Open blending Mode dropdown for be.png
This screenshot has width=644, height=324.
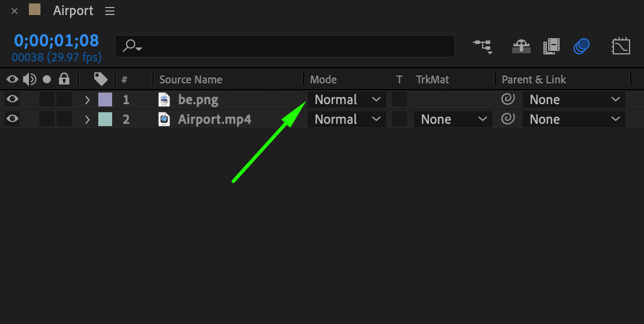coord(347,100)
